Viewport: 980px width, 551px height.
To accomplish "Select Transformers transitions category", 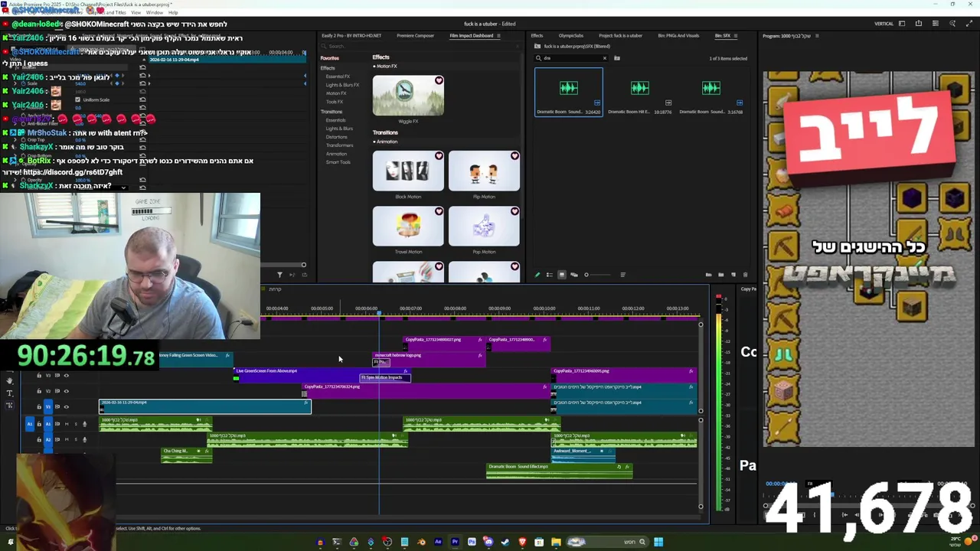I will tap(339, 145).
